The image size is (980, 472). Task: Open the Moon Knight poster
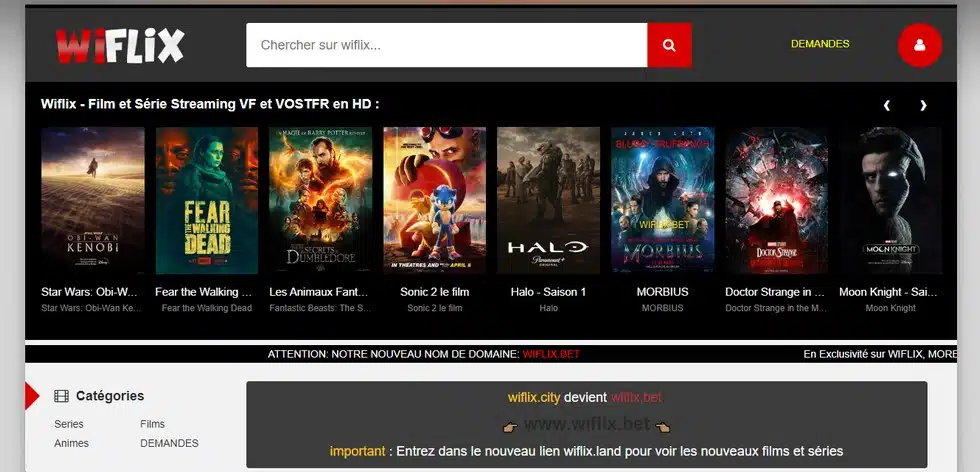click(891, 201)
